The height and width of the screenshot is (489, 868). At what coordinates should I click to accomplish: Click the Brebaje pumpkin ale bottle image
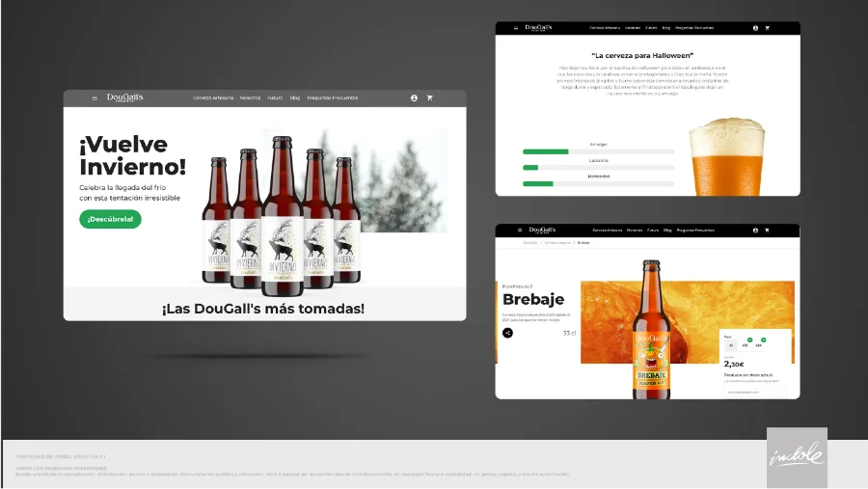coord(651,330)
